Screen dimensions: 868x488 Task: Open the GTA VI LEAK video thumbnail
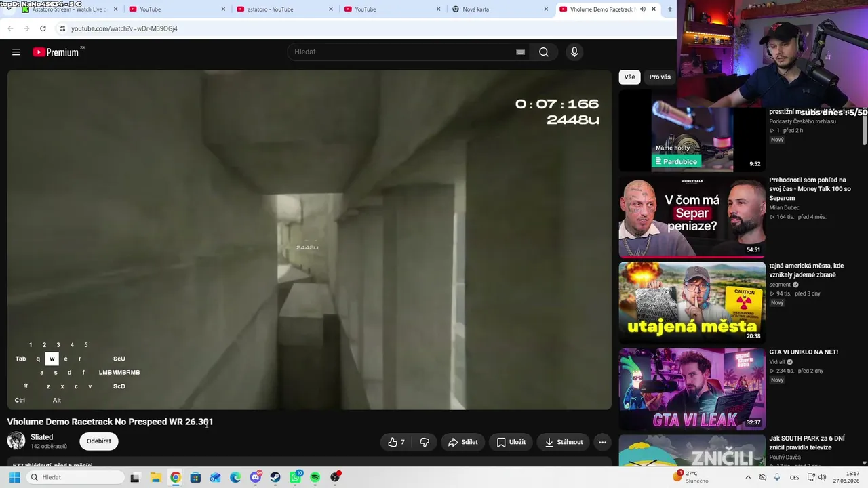692,389
